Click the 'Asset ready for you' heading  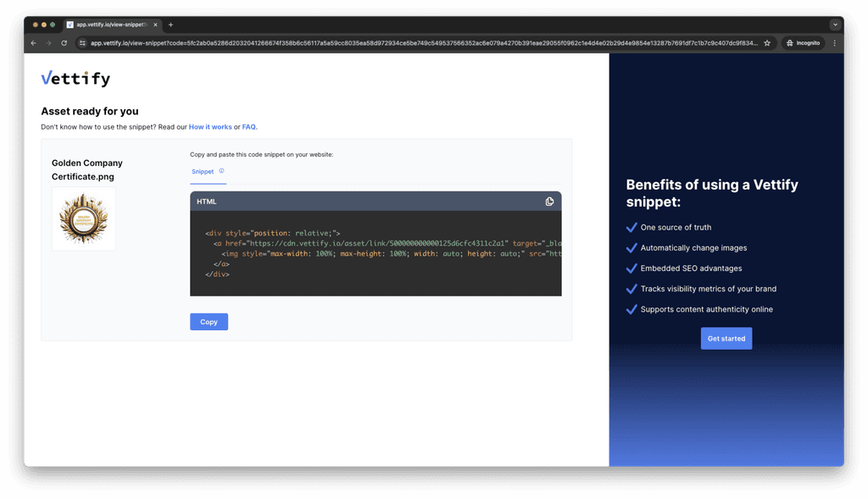tap(90, 111)
